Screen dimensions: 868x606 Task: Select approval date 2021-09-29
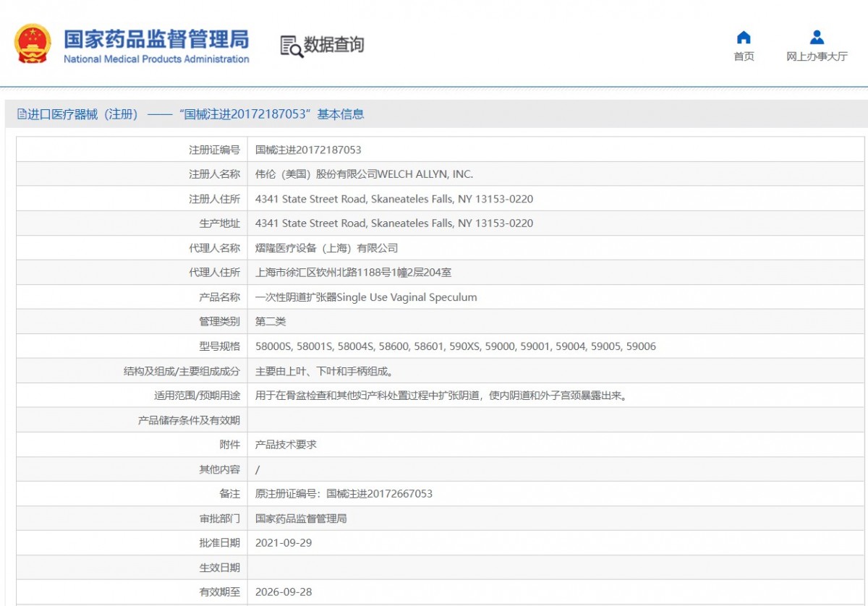point(284,543)
